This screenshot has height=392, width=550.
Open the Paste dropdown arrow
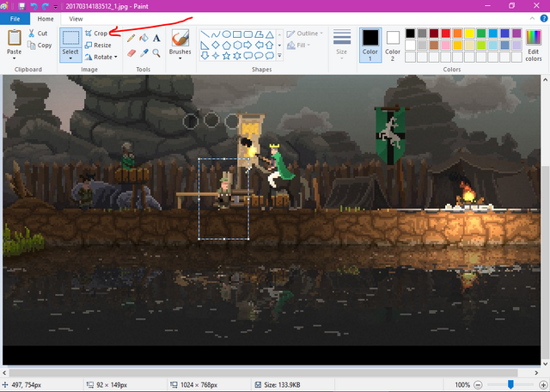click(15, 58)
